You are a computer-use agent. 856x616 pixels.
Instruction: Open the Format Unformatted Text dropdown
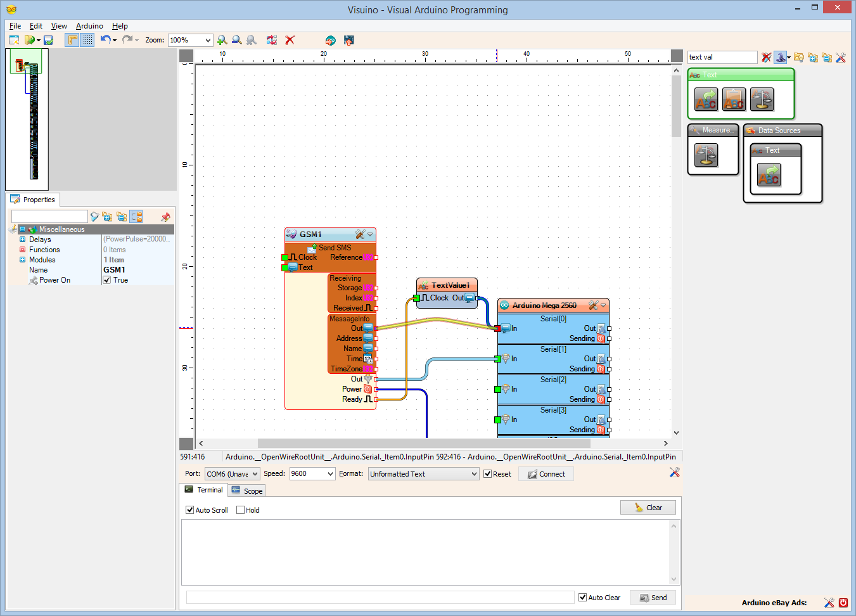423,474
